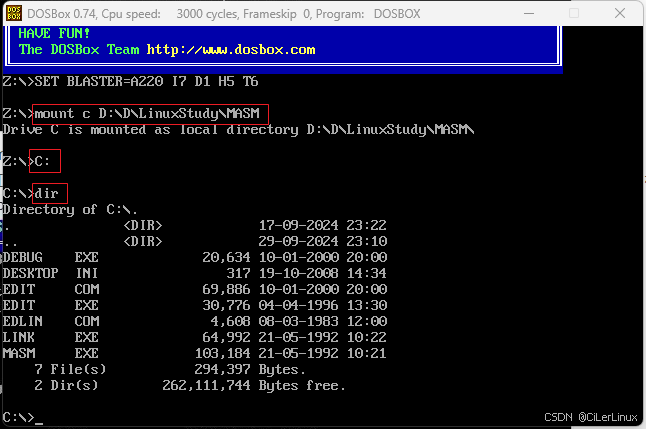The height and width of the screenshot is (429, 646).
Task: Click the '294,397 Bytes.' total
Action: [x=250, y=370]
